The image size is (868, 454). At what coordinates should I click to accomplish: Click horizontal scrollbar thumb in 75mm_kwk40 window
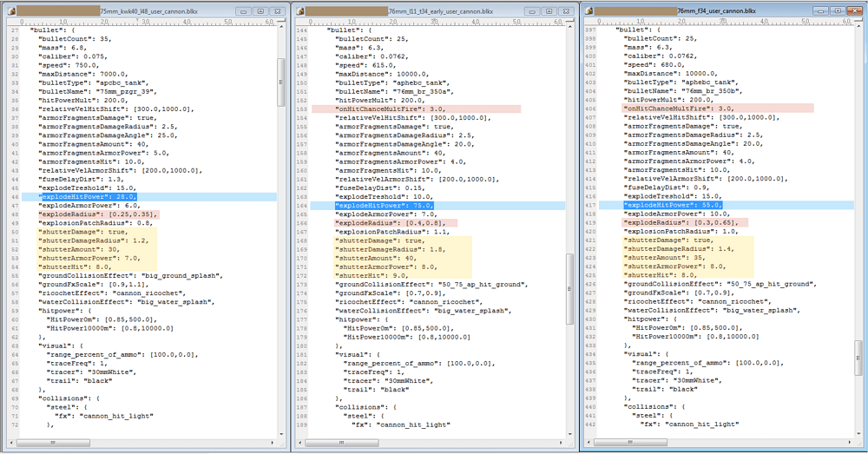coord(53,443)
